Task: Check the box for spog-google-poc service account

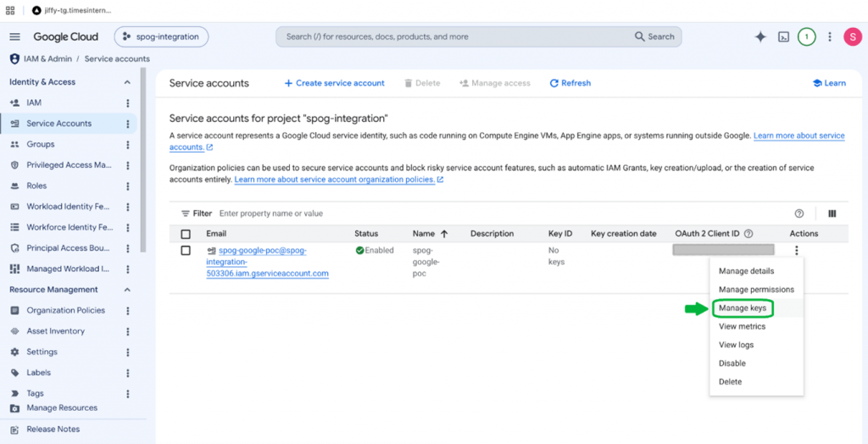Action: tap(186, 251)
